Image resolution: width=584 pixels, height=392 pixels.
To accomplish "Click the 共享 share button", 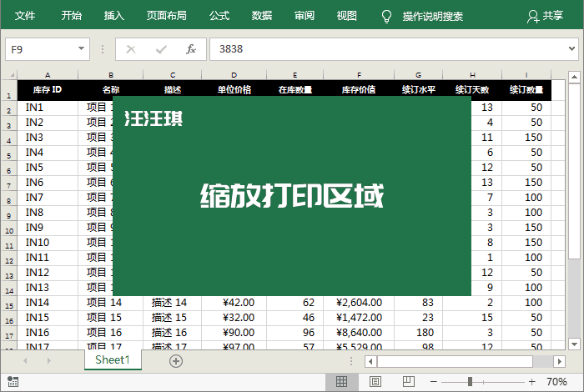I will pyautogui.click(x=546, y=16).
